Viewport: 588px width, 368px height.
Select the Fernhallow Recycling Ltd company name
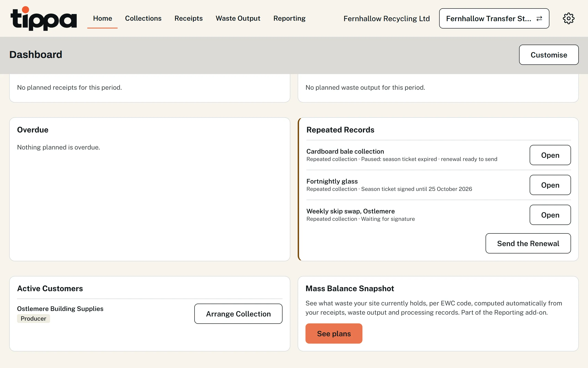[x=387, y=18]
